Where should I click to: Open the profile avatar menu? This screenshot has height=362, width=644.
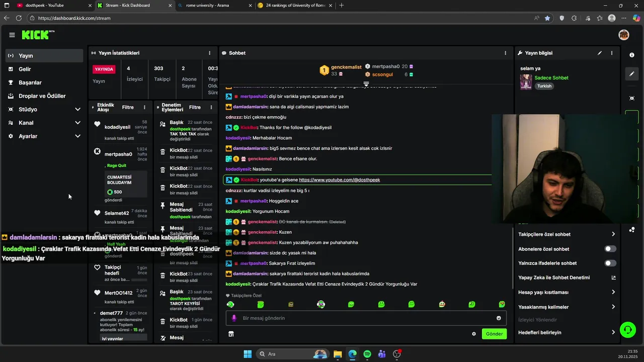tap(624, 35)
